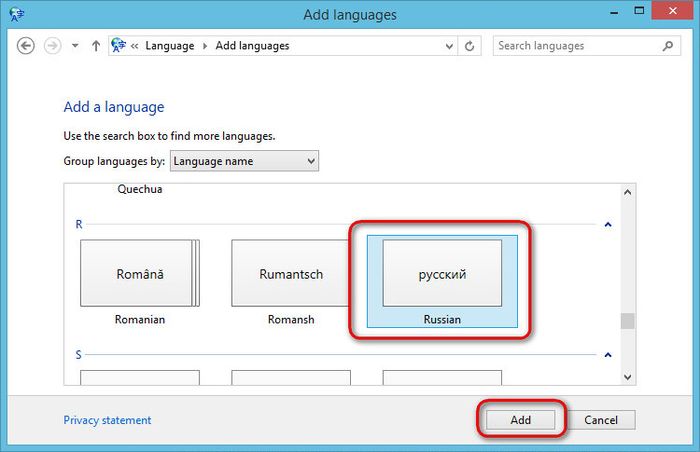Open the recent locations dropdown arrow
Viewport: 700px width, 452px height.
[x=74, y=46]
